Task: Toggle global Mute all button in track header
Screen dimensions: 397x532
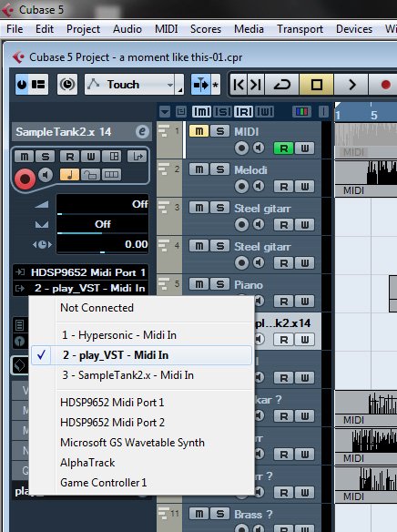Action: click(202, 112)
